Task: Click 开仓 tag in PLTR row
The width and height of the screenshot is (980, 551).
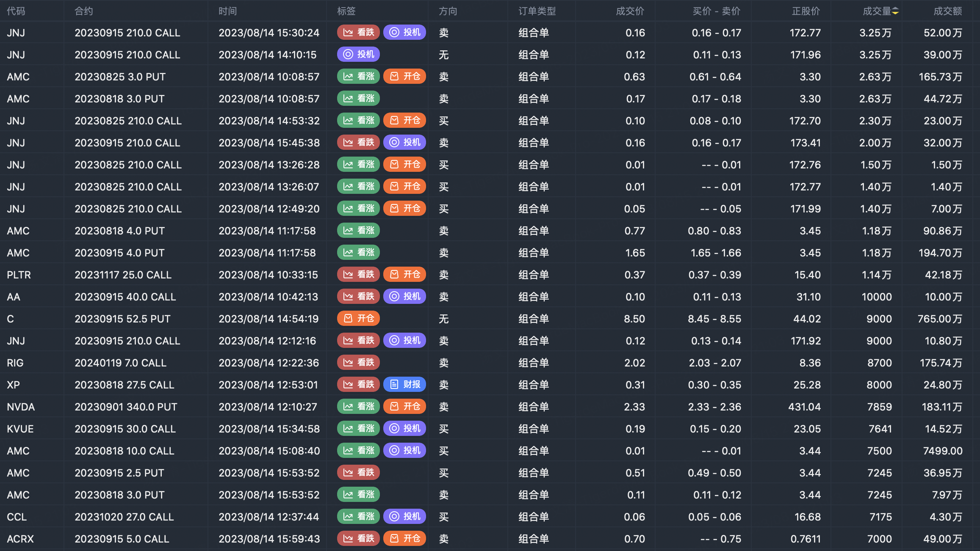Action: [404, 274]
